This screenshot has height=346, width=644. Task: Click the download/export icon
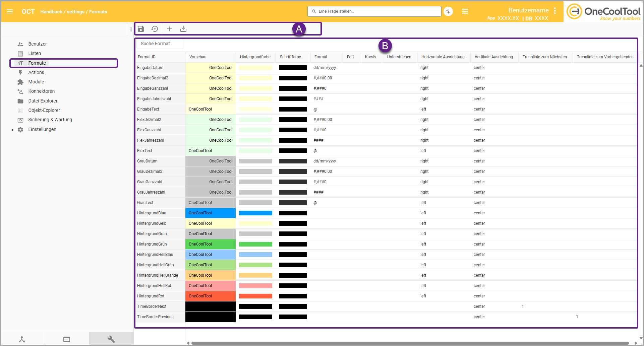click(183, 29)
